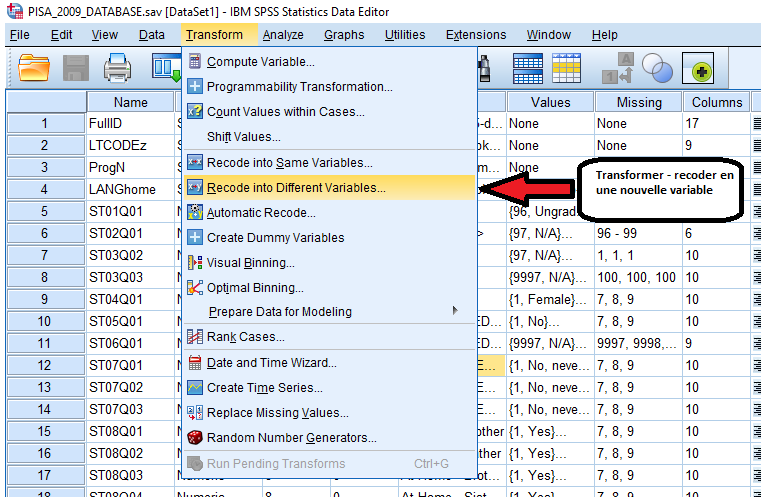This screenshot has height=497, width=761.
Task: Click the Rank Cases icon
Action: (195, 336)
